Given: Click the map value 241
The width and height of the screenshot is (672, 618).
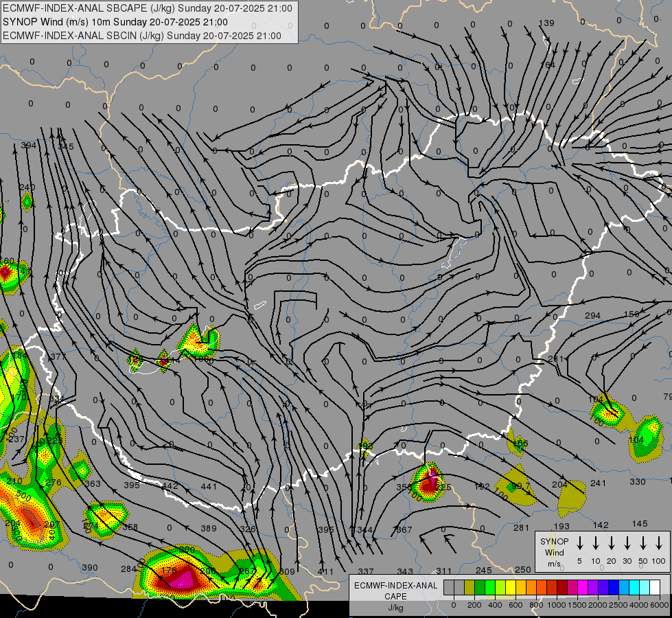Looking at the screenshot, I should click(x=599, y=483).
